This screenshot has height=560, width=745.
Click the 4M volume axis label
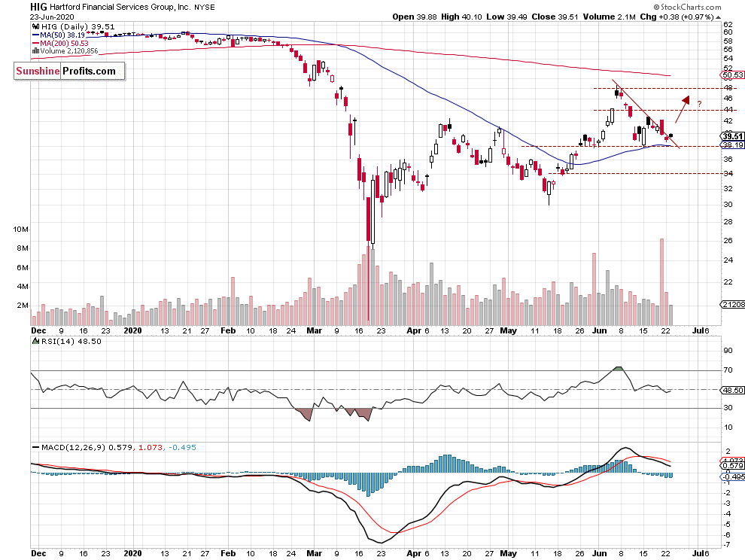pyautogui.click(x=23, y=287)
